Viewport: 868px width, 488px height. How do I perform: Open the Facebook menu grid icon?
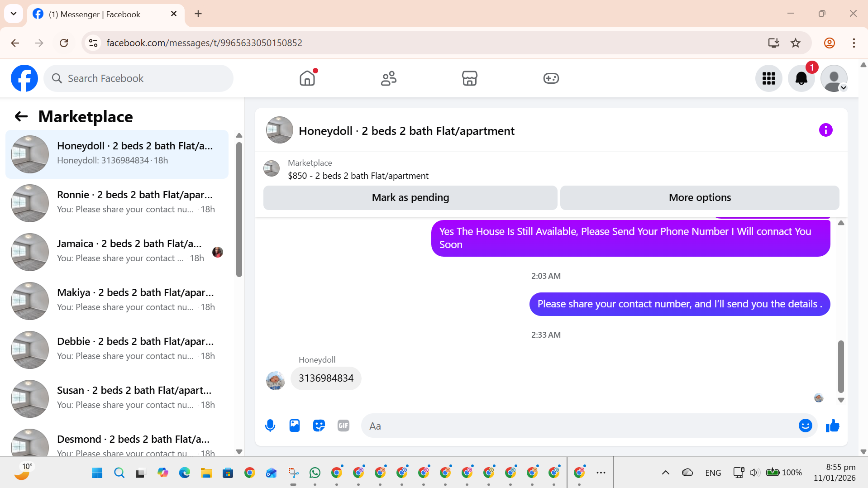pos(769,78)
